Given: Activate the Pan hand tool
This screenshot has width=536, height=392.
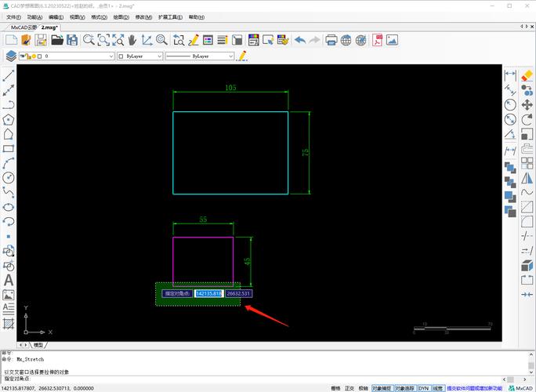Looking at the screenshot, I should pos(132,40).
